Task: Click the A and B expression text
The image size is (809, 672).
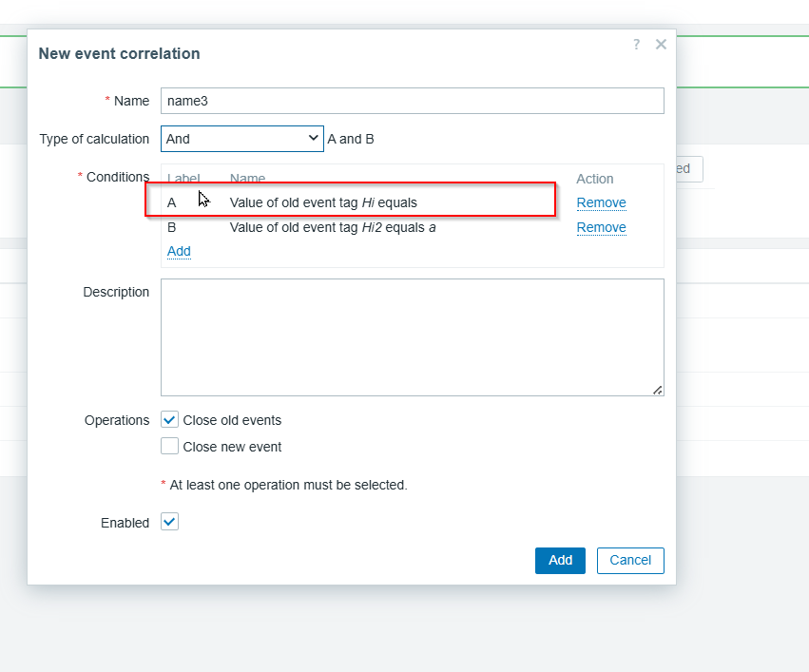Action: click(351, 139)
